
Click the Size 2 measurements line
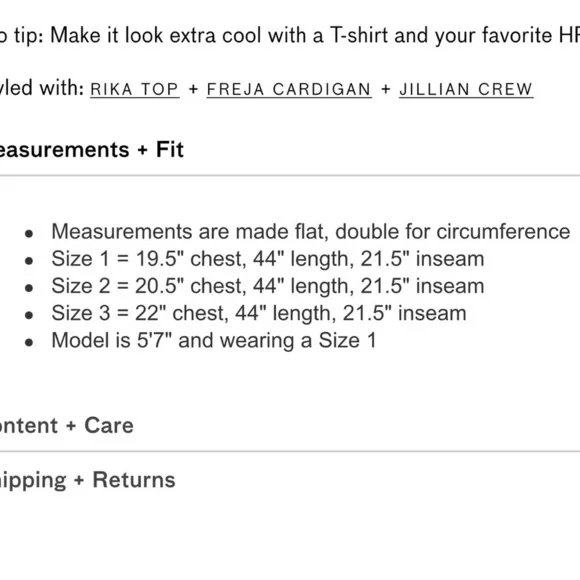pyautogui.click(x=268, y=286)
